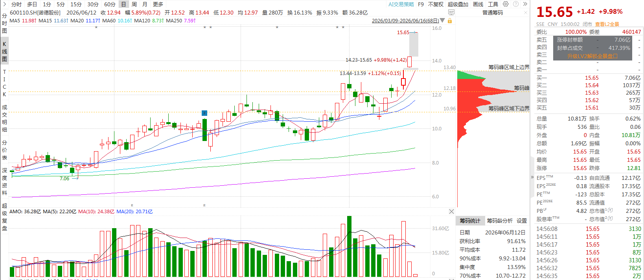Switch to 5分 period tab
Image resolution: width=644 pixels, height=280 pixels.
tap(61, 4)
